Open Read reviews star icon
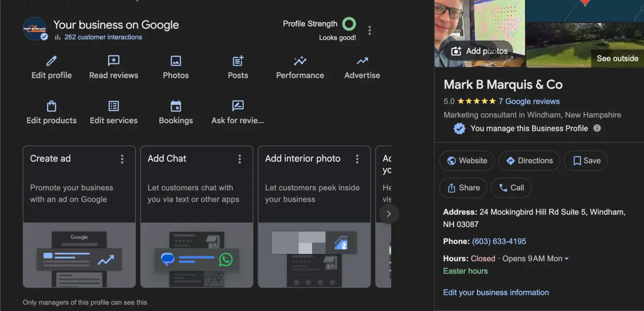Image resolution: width=644 pixels, height=311 pixels. 114,61
